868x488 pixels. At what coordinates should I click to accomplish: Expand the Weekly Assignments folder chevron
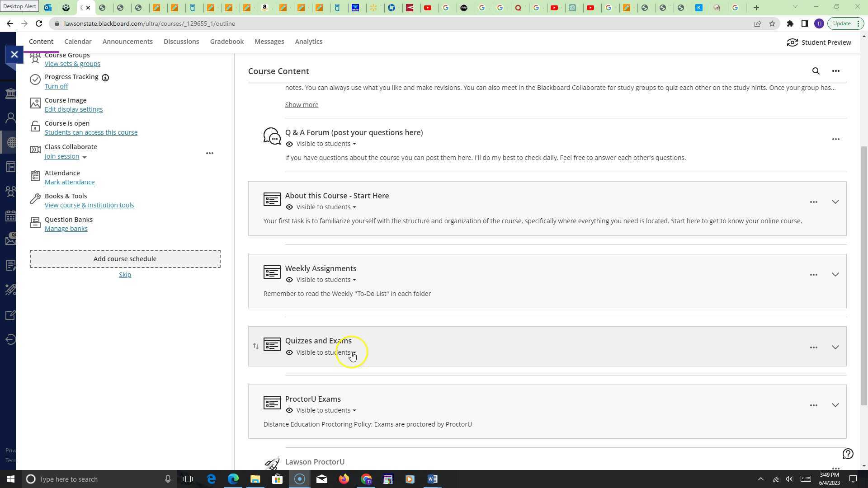click(835, 275)
